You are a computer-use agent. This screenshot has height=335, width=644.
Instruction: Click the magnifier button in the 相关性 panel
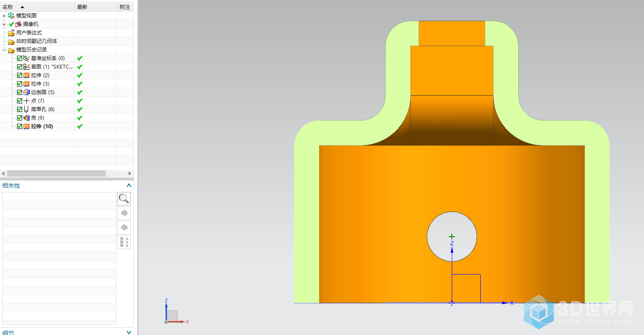click(x=124, y=199)
